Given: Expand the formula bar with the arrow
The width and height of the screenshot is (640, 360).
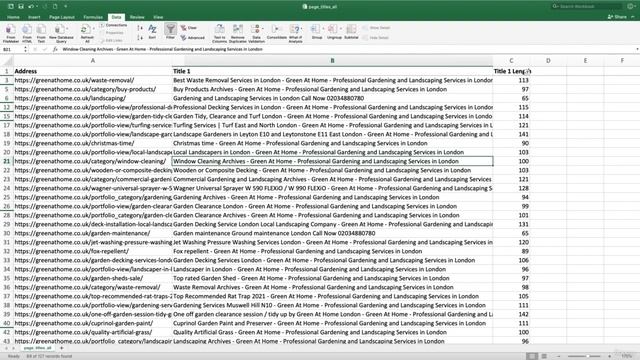Looking at the screenshot, I should tap(637, 49).
